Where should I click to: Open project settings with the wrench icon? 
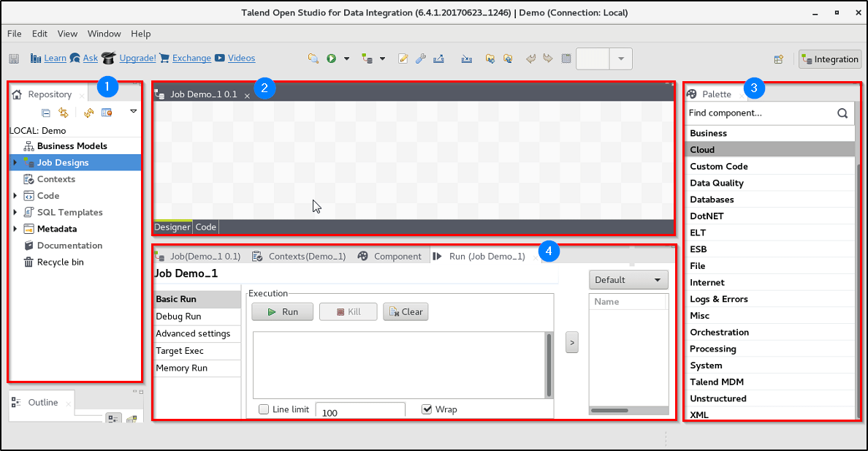[x=421, y=58]
